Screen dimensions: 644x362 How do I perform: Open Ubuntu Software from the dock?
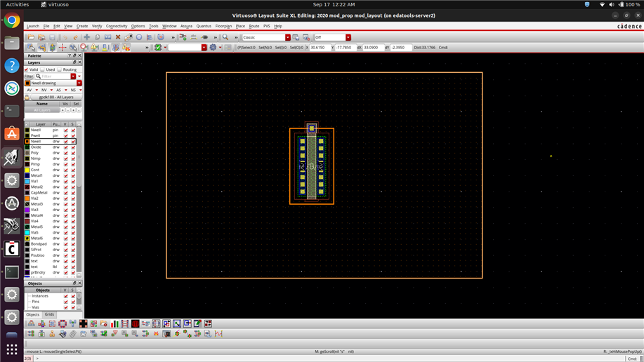[12, 133]
